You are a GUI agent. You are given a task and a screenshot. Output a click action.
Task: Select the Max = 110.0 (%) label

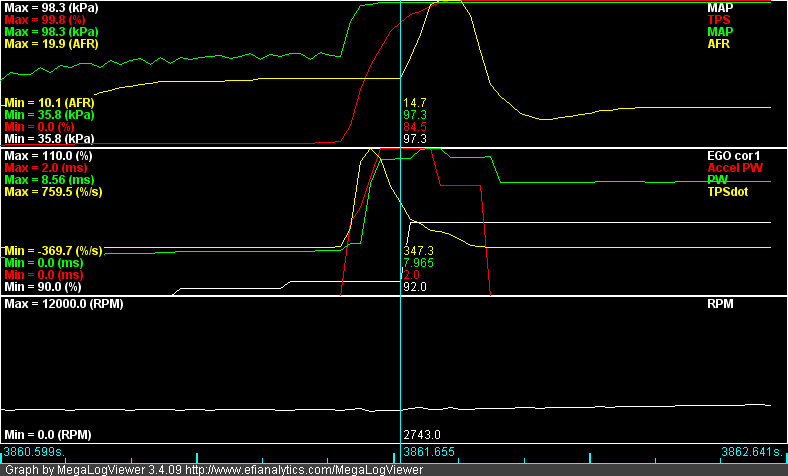[48, 156]
